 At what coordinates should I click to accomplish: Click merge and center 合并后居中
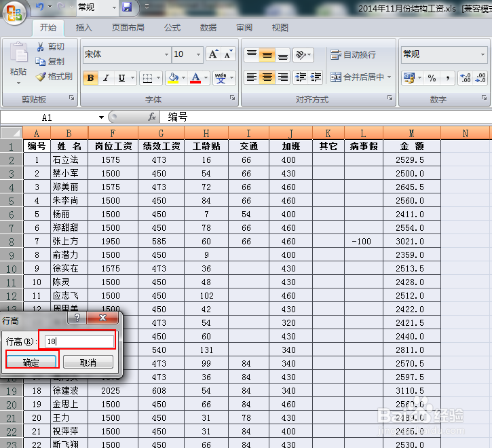[x=357, y=77]
